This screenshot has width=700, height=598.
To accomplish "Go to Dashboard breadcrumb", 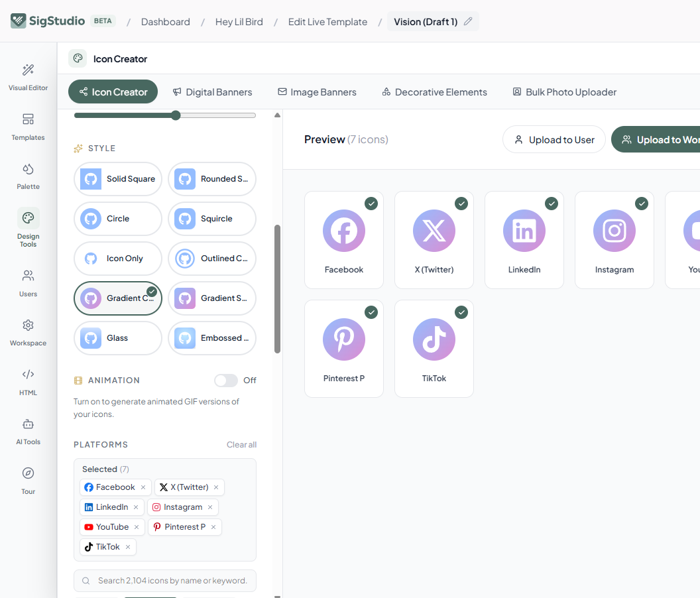I will pyautogui.click(x=166, y=22).
